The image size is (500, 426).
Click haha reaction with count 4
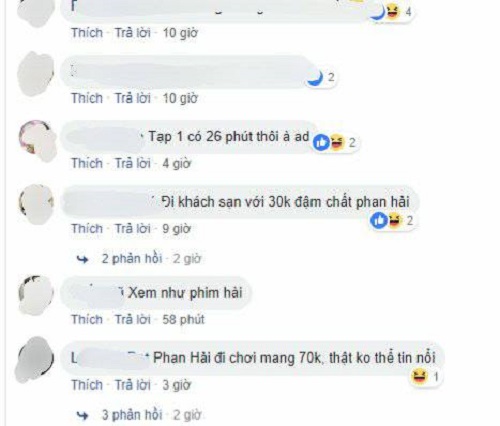point(393,12)
